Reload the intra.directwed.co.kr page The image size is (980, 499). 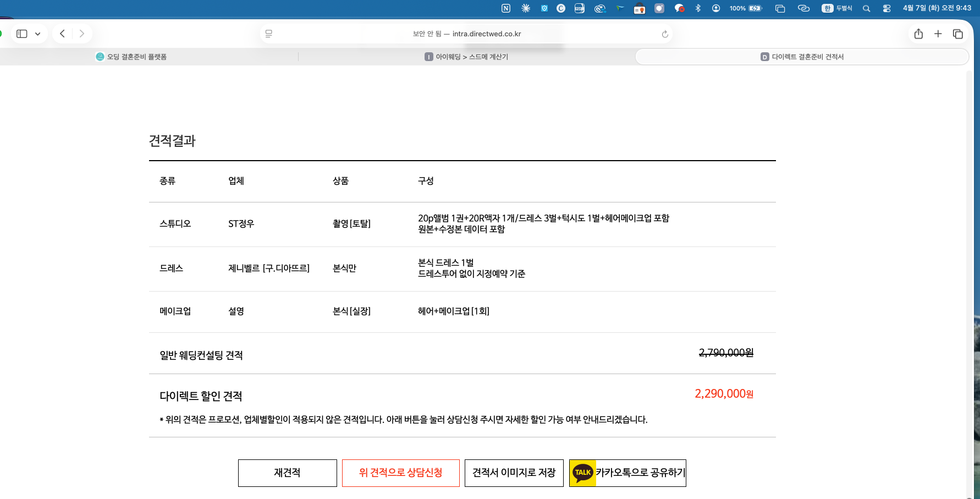pyautogui.click(x=664, y=34)
